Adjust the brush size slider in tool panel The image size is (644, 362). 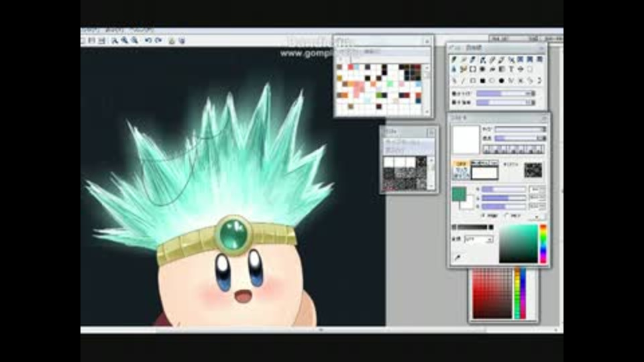click(x=506, y=94)
